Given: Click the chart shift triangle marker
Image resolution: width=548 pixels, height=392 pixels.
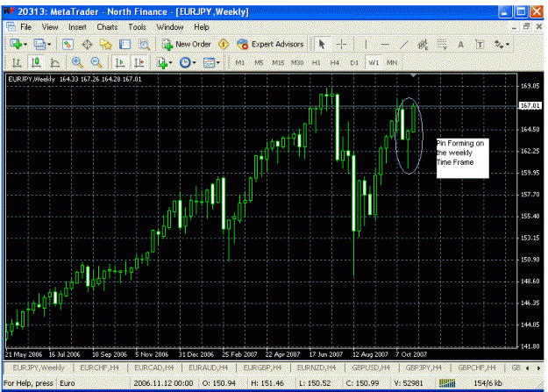Looking at the screenshot, I should coord(414,75).
